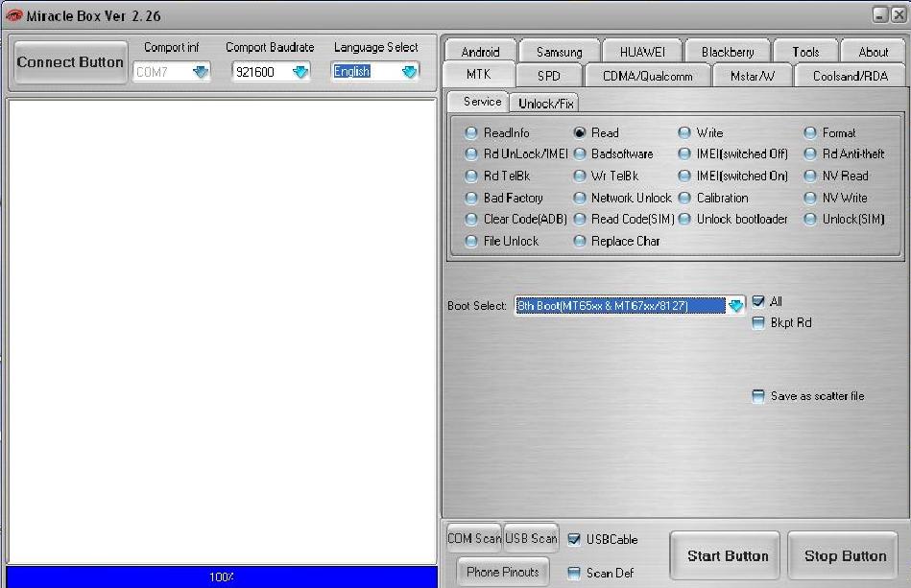Select the Format radio option
This screenshot has width=911, height=588.
coord(829,133)
